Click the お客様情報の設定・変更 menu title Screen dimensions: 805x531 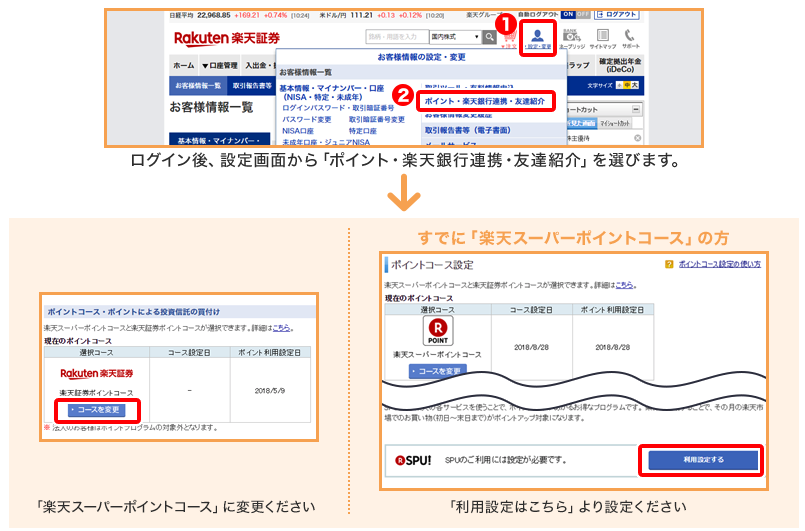point(421,57)
